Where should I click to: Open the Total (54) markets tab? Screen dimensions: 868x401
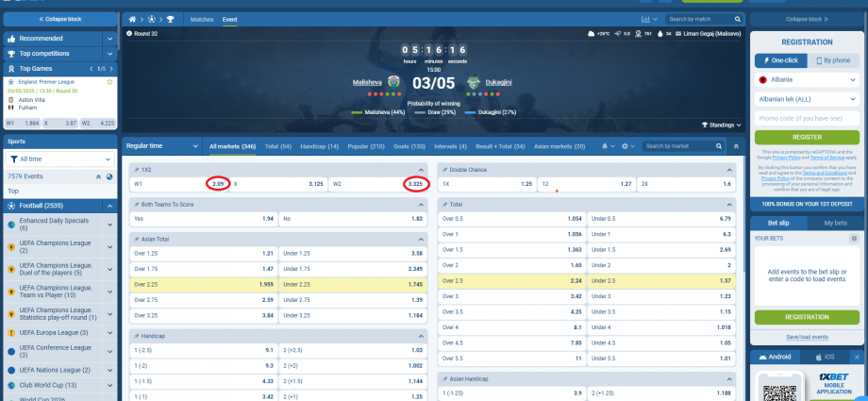pyautogui.click(x=278, y=147)
